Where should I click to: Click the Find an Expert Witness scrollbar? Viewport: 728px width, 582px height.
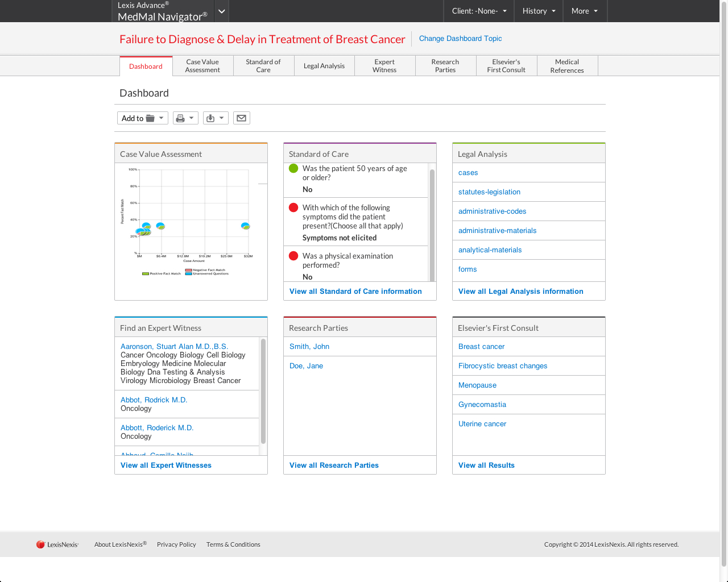click(x=263, y=391)
